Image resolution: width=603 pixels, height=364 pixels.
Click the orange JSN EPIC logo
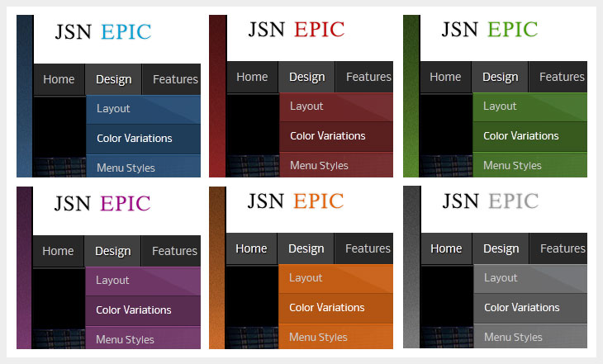coord(295,201)
